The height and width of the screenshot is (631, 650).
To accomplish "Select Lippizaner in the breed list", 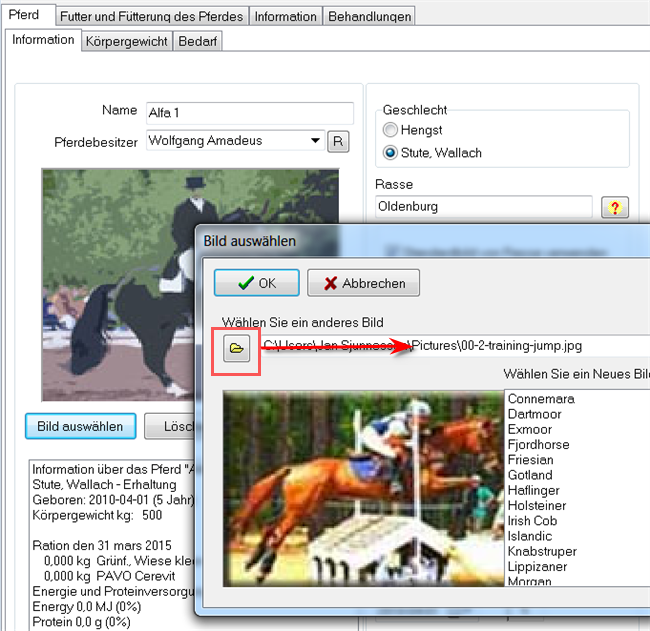I will tap(537, 567).
